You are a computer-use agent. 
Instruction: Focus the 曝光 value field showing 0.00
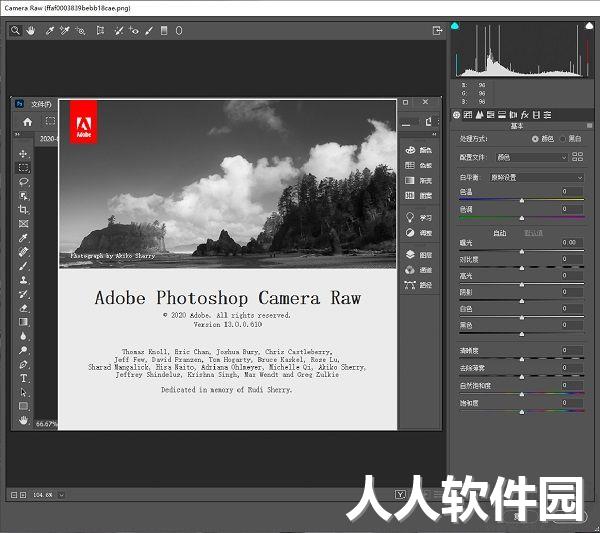[x=572, y=243]
